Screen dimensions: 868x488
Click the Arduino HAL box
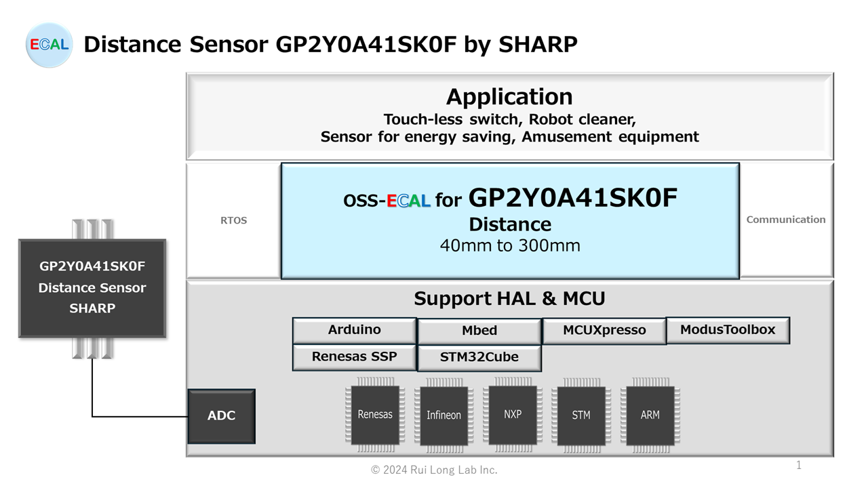[355, 330]
